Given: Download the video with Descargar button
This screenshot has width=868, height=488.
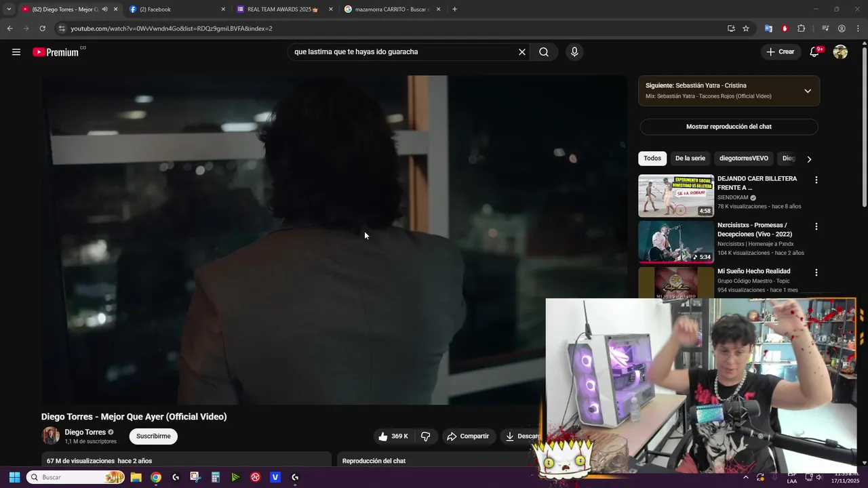Looking at the screenshot, I should point(522,436).
